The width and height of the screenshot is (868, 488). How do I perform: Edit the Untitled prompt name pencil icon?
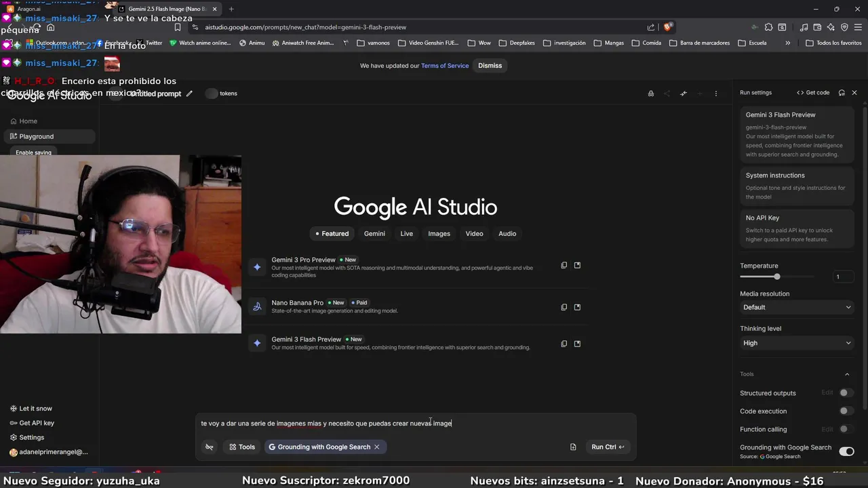[x=189, y=94]
